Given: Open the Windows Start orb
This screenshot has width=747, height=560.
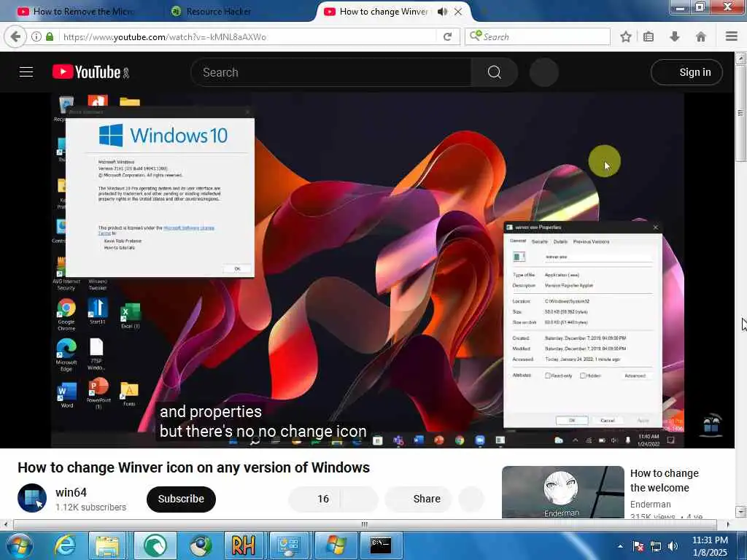Looking at the screenshot, I should (19, 545).
